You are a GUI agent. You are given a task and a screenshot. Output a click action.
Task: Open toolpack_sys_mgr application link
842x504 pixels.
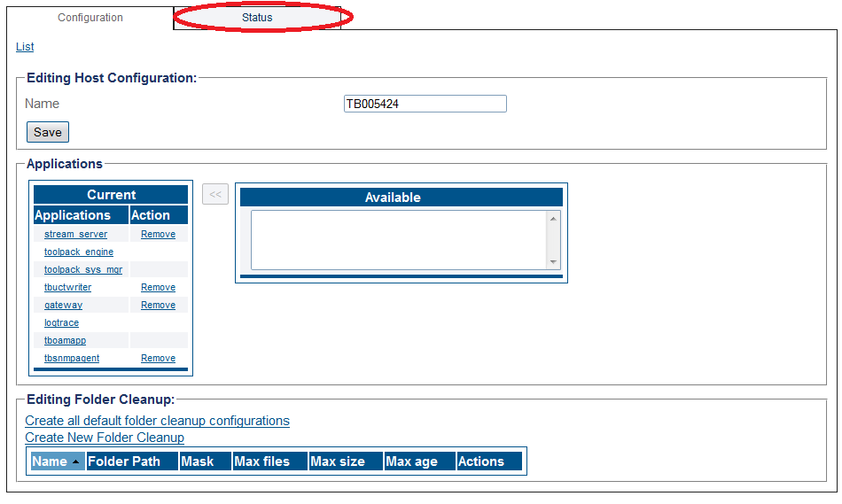(83, 269)
